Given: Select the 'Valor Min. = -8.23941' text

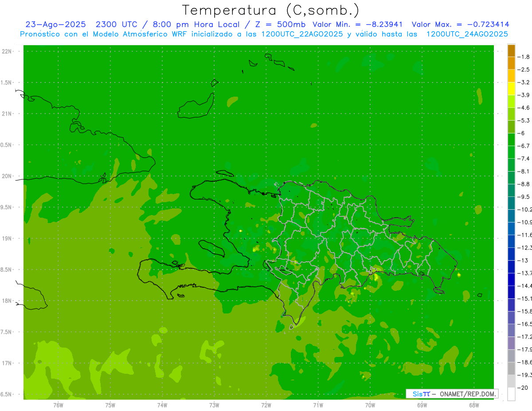Looking at the screenshot, I should [358, 24].
